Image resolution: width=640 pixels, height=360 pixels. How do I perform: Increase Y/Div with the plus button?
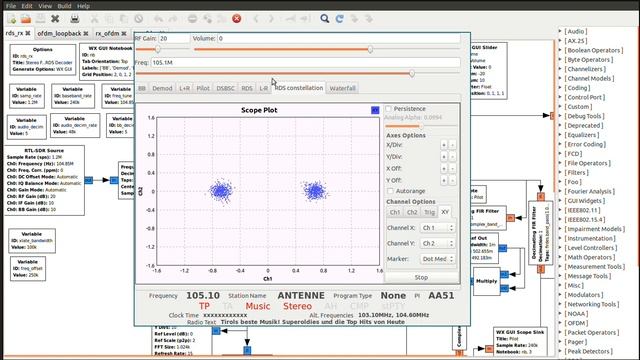tap(444, 157)
